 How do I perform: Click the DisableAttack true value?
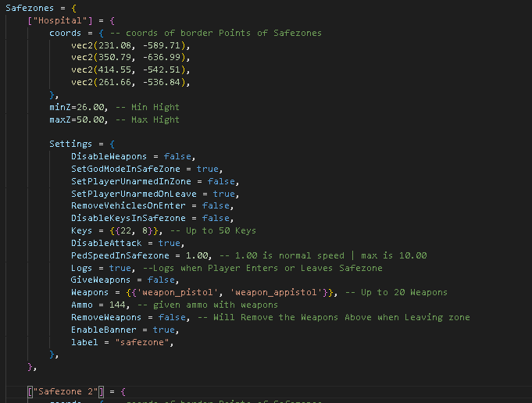pyautogui.click(x=170, y=243)
